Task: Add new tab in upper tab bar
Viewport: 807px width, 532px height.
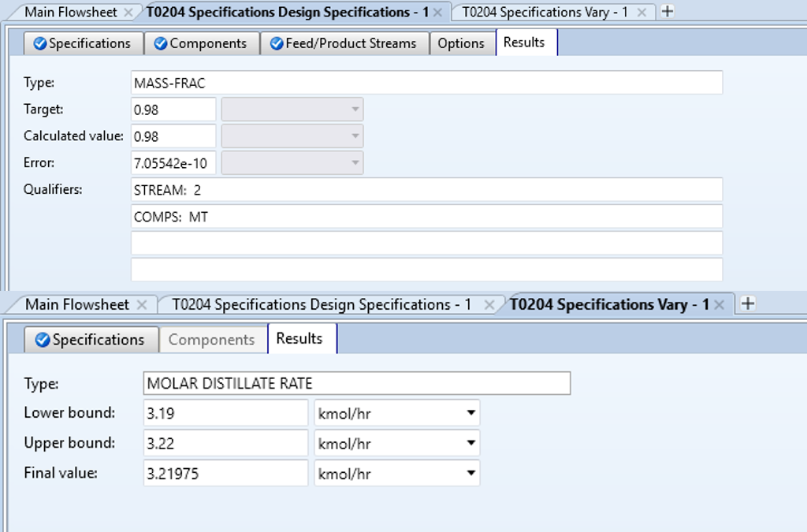Action: click(x=668, y=12)
